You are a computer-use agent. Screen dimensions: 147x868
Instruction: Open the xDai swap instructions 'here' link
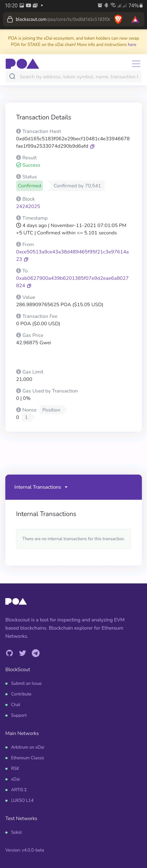pos(132,44)
